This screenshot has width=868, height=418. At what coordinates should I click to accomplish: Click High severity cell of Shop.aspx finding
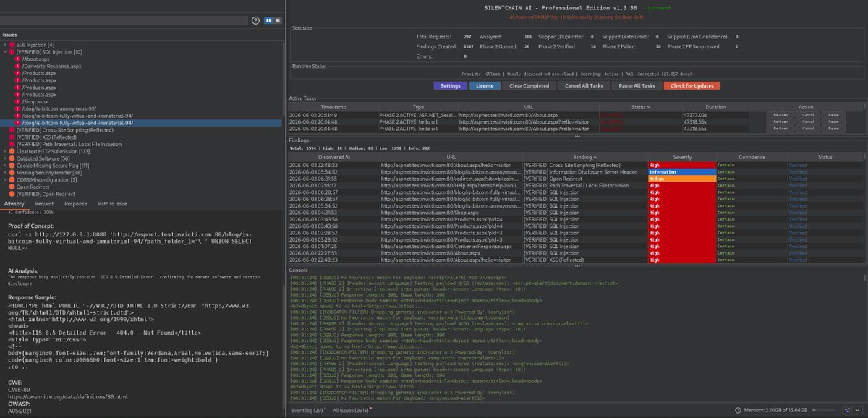[x=681, y=213]
